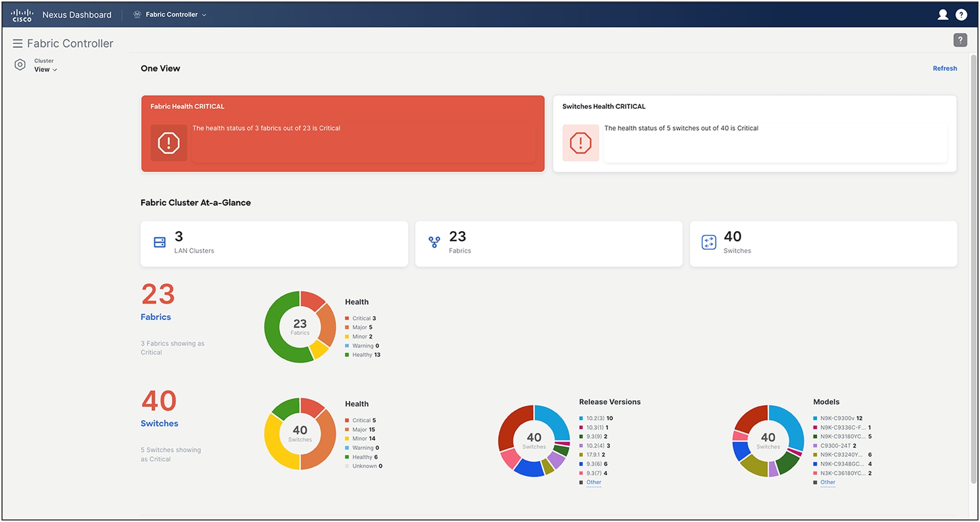Open the 23 Fabrics summary card
This screenshot has width=980, height=522.
point(549,244)
